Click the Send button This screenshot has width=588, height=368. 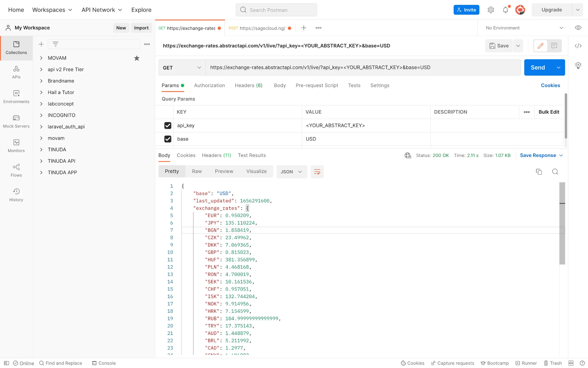537,68
